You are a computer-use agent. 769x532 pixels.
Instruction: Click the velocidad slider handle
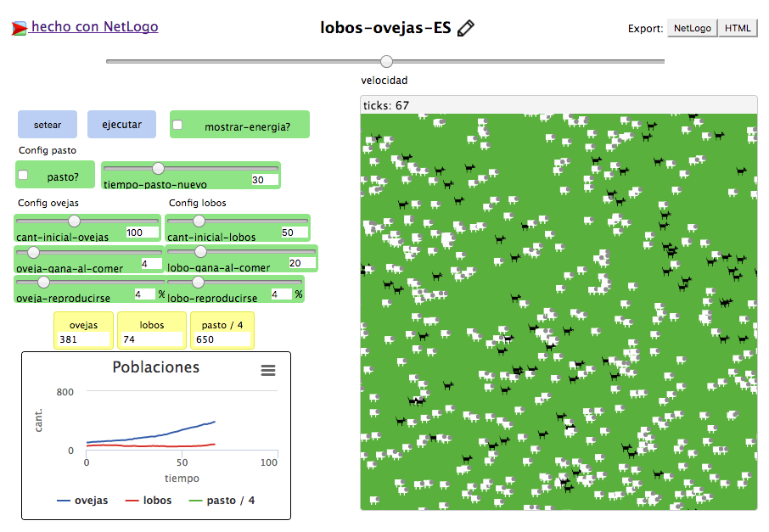pos(387,61)
